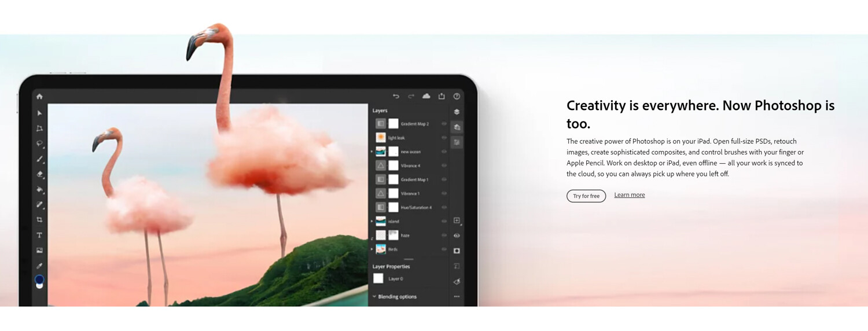868x331 pixels.
Task: Open clipping mask icon in taskbar
Action: (x=457, y=266)
